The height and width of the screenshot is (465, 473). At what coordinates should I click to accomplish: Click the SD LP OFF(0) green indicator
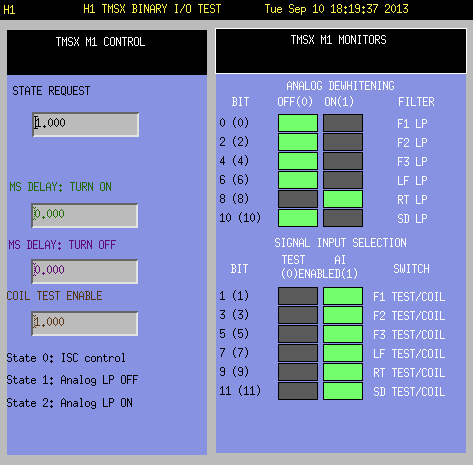point(298,218)
